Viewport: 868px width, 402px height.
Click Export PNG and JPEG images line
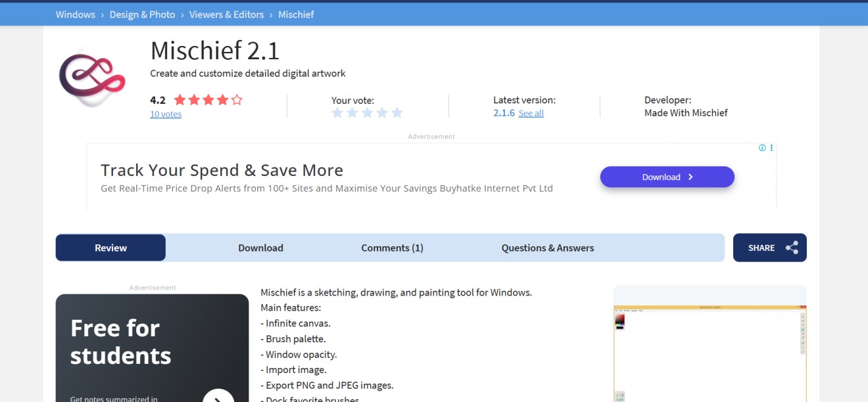pyautogui.click(x=327, y=386)
